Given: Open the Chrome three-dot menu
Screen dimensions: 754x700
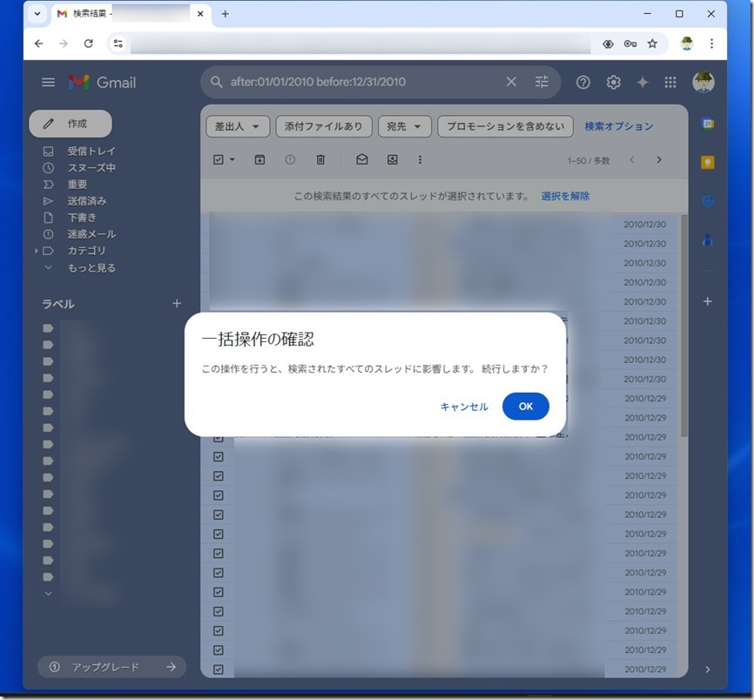Looking at the screenshot, I should pyautogui.click(x=711, y=44).
